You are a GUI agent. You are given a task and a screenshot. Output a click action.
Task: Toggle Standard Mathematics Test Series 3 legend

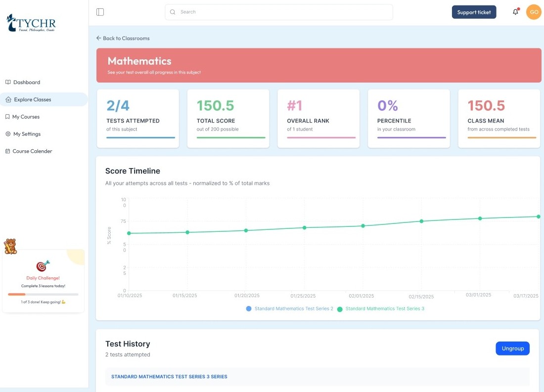(x=380, y=308)
